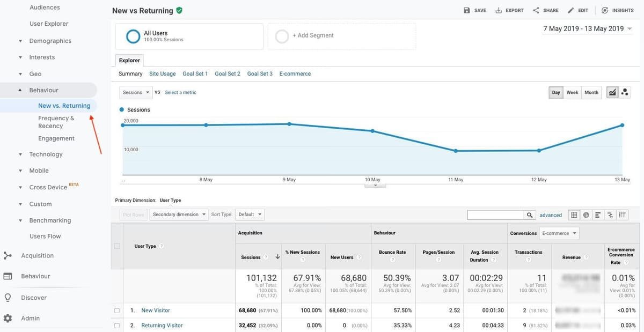Screen dimensions: 644x332
Task: Click help icon next to User Type
Action: tap(162, 246)
